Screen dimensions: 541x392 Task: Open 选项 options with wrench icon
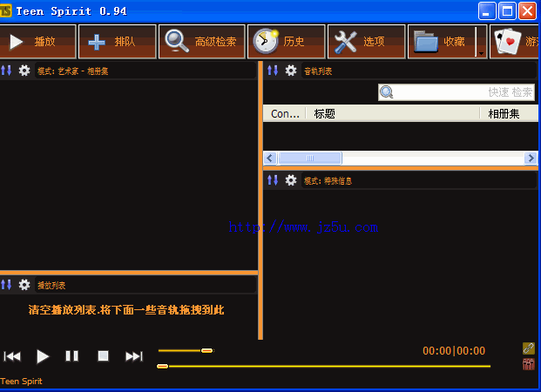[366, 42]
